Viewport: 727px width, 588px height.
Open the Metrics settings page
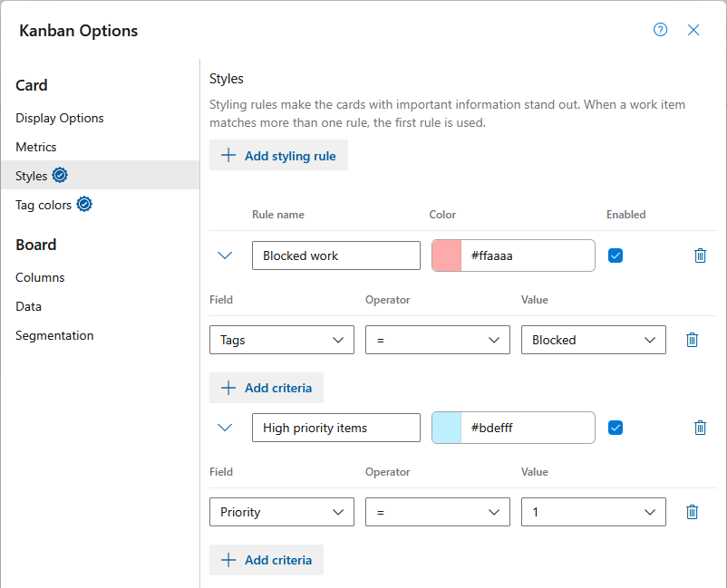35,147
